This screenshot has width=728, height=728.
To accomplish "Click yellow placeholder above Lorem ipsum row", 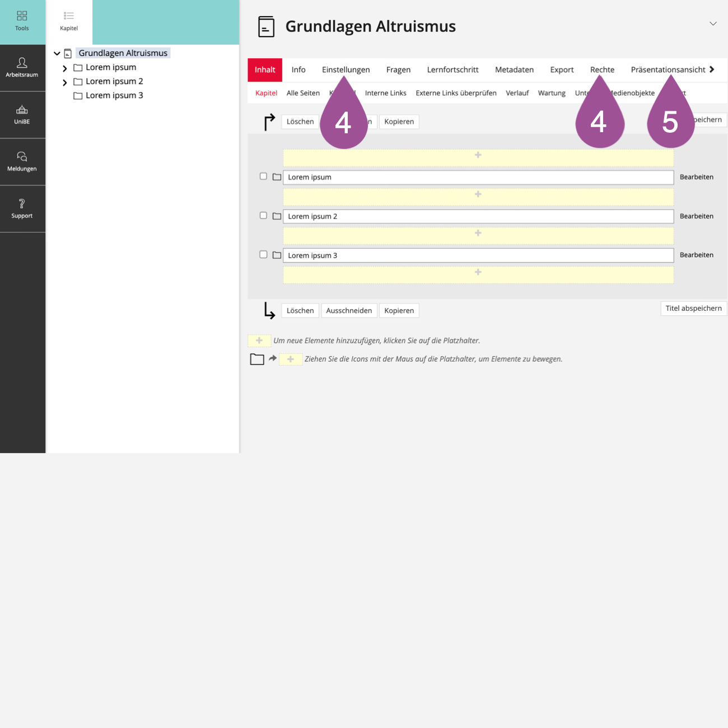I will tap(478, 156).
